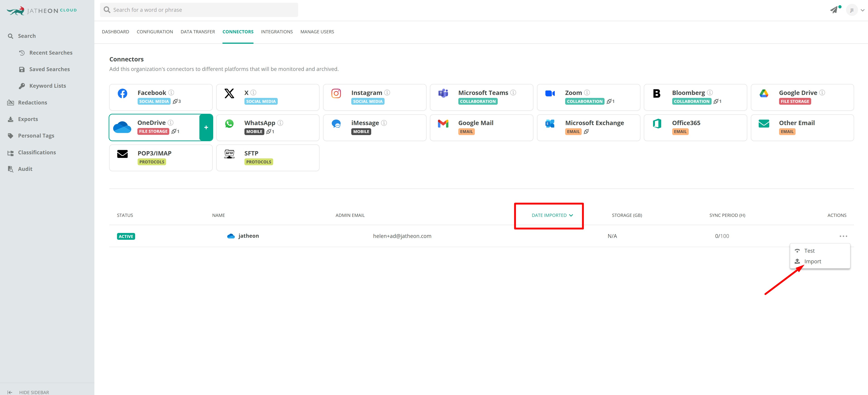
Task: Open Search in the sidebar
Action: coord(27,36)
